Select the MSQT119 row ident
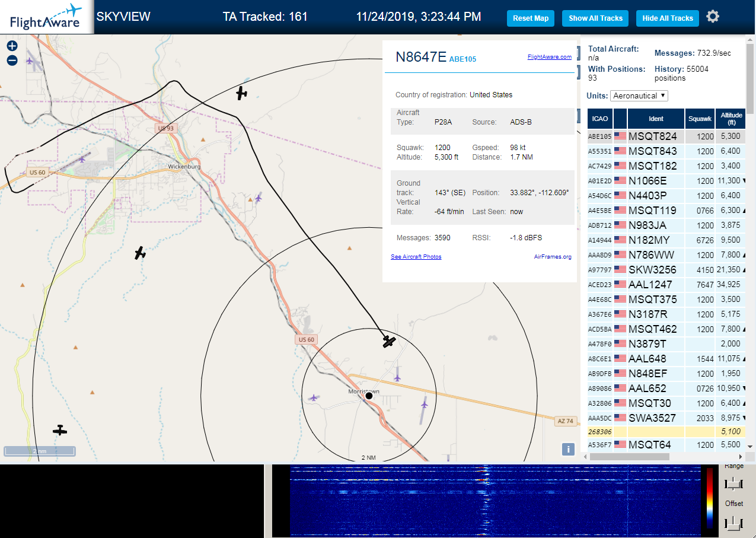Viewport: 756px width, 538px height. (652, 211)
